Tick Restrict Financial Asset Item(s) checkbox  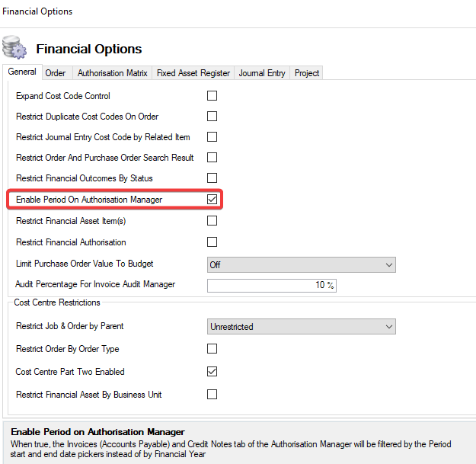212,221
